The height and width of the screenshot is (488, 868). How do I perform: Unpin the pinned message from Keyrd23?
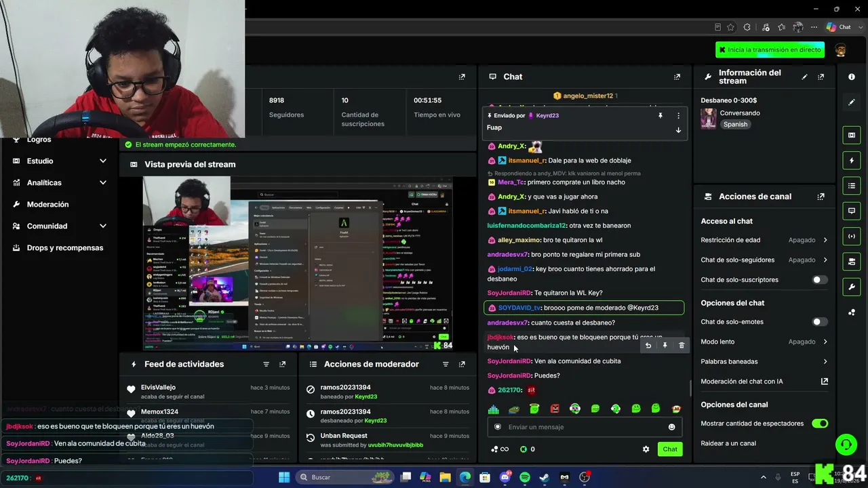tap(660, 116)
